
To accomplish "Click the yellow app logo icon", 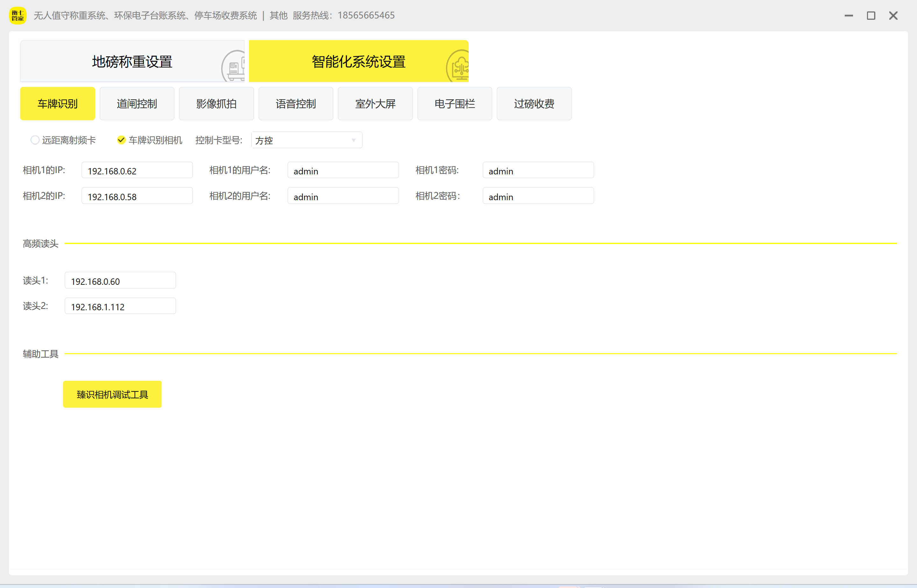I will tap(18, 15).
